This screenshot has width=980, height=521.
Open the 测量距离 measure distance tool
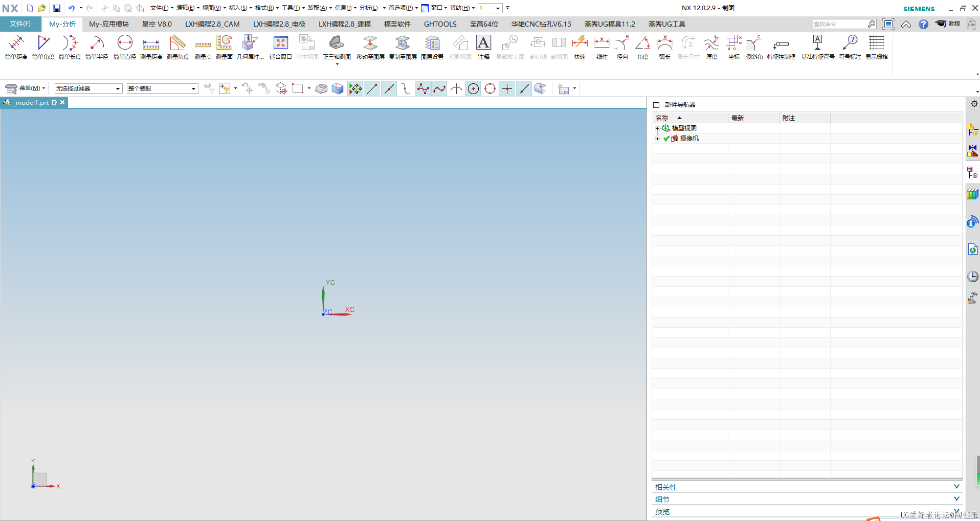pos(151,47)
